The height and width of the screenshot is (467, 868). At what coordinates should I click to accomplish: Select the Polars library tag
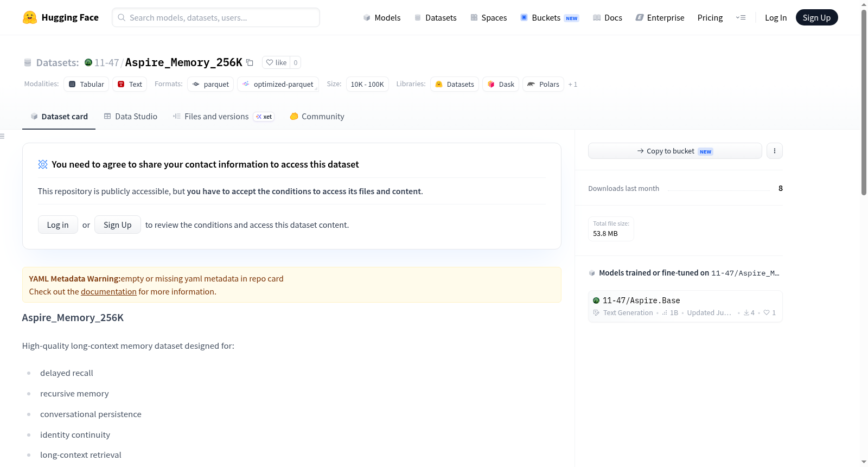pos(543,84)
